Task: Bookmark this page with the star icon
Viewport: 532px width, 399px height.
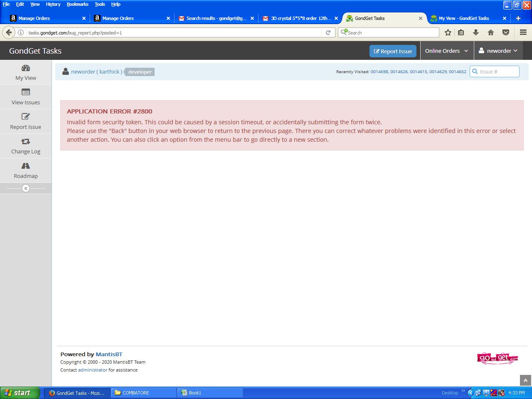Action: 448,32
